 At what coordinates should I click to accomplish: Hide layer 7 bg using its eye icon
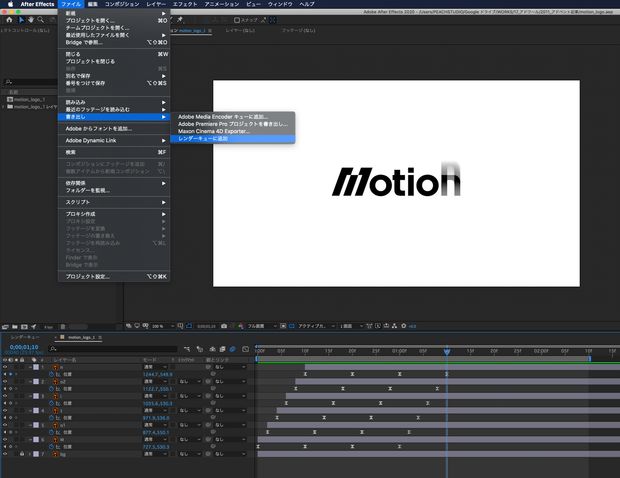pyautogui.click(x=5, y=454)
